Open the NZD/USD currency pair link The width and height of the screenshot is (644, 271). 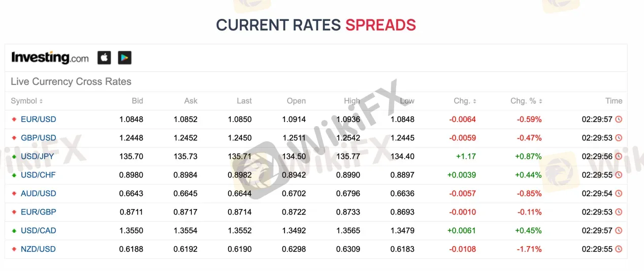38,249
